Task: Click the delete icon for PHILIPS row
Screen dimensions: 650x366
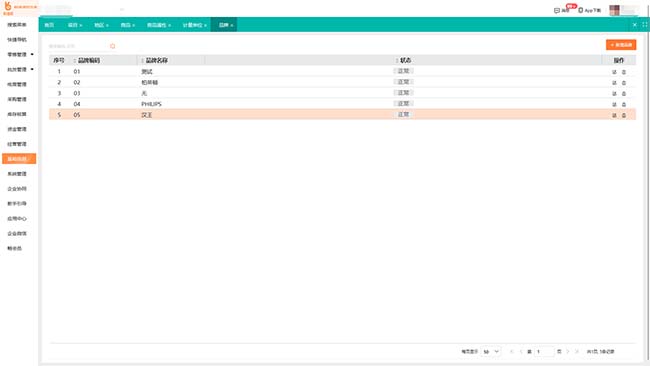Action: tap(623, 104)
